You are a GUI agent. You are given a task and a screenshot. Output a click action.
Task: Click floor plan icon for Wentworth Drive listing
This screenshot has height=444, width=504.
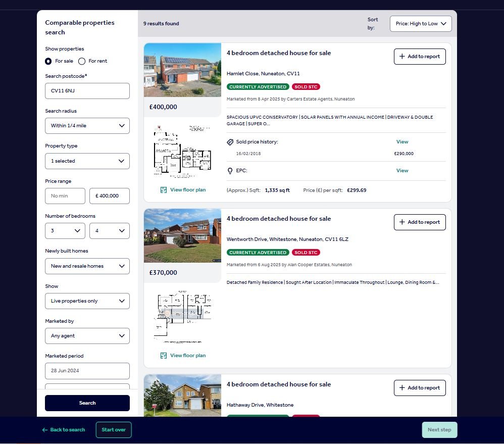(x=164, y=356)
